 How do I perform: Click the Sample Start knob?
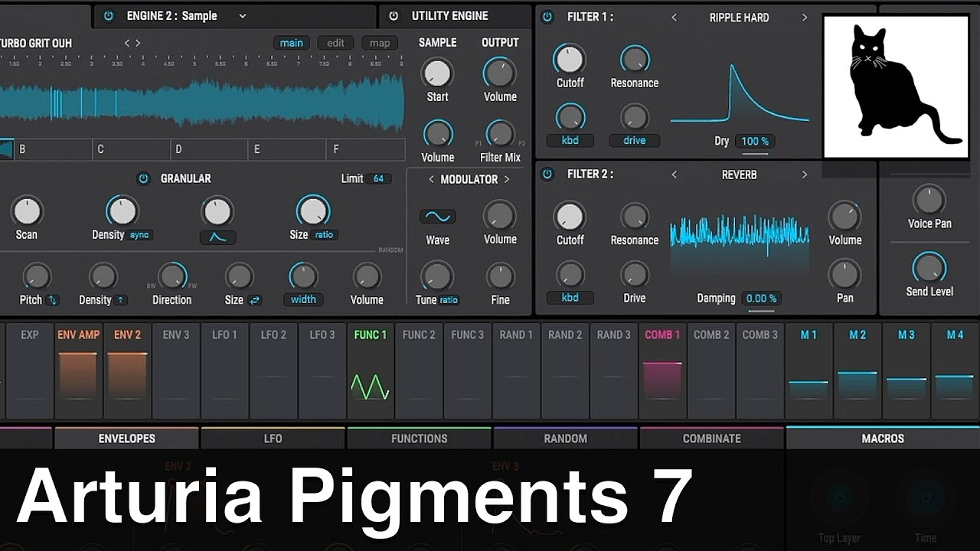[437, 73]
